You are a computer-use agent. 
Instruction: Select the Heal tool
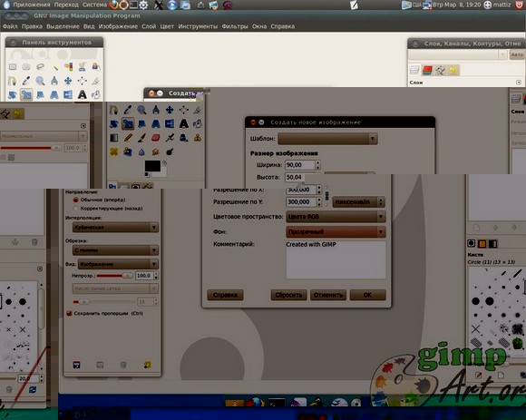[114, 152]
